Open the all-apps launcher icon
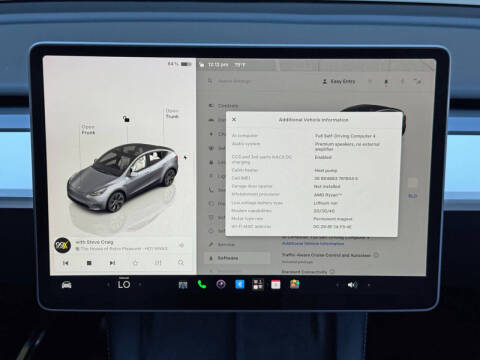The width and height of the screenshot is (480, 360). point(258,284)
